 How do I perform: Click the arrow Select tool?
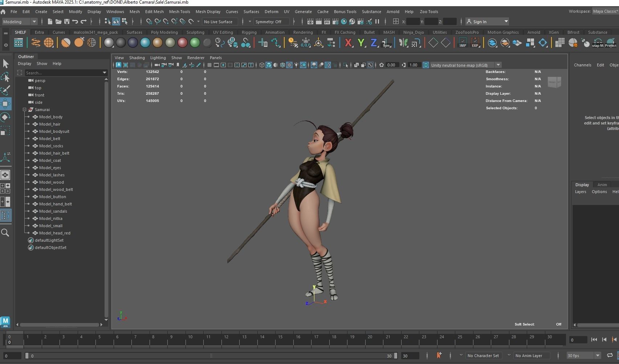click(5, 64)
